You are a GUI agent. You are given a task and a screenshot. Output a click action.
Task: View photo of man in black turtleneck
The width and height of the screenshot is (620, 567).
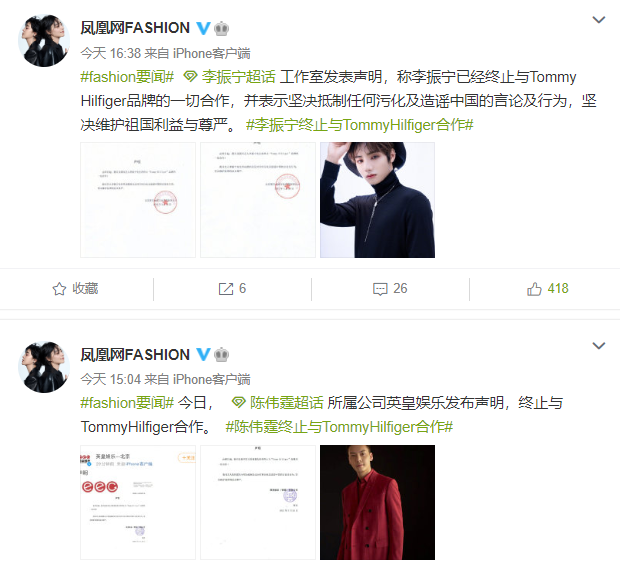tap(377, 200)
